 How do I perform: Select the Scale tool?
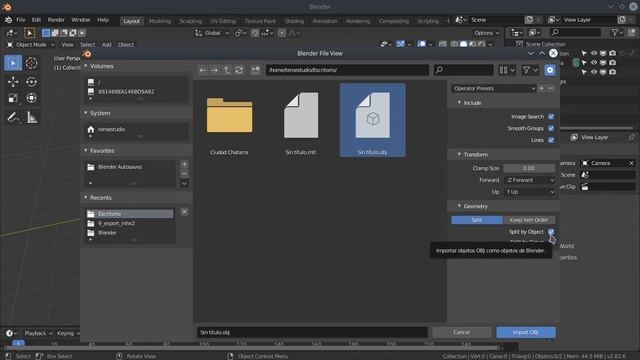click(x=13, y=98)
